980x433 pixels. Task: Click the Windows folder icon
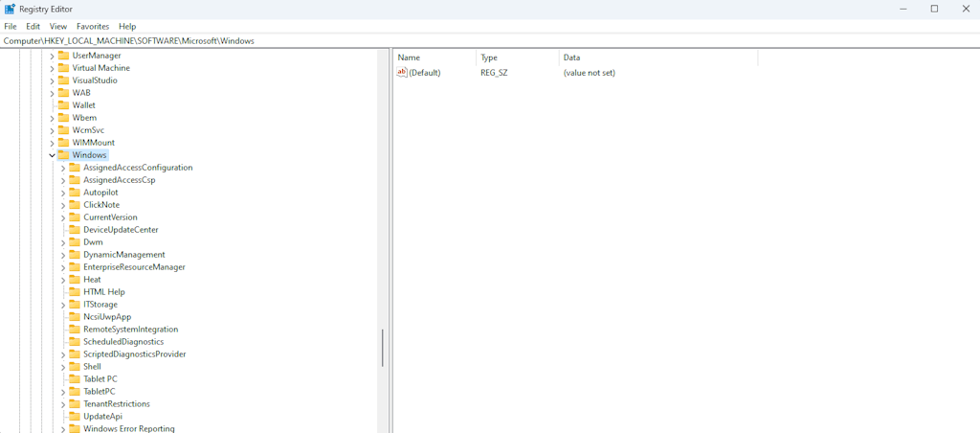[63, 154]
